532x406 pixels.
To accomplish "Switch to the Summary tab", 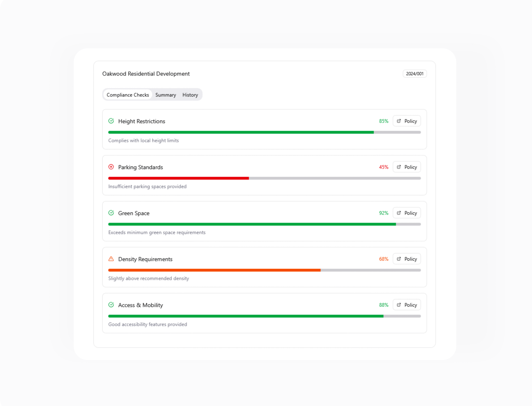I will [166, 95].
